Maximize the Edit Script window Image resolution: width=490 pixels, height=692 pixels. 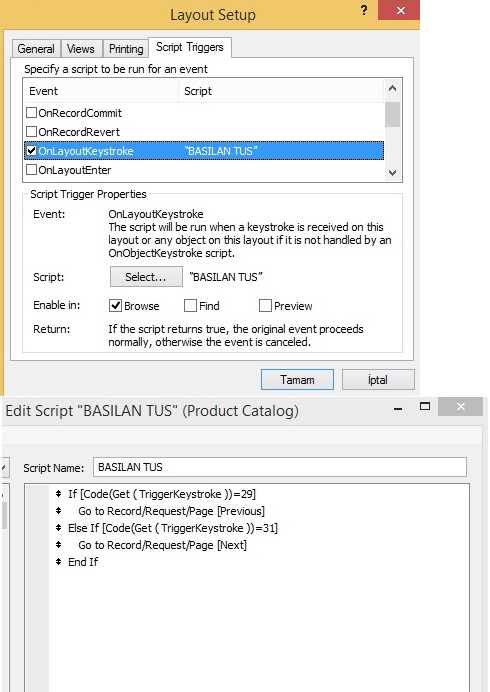click(x=425, y=406)
